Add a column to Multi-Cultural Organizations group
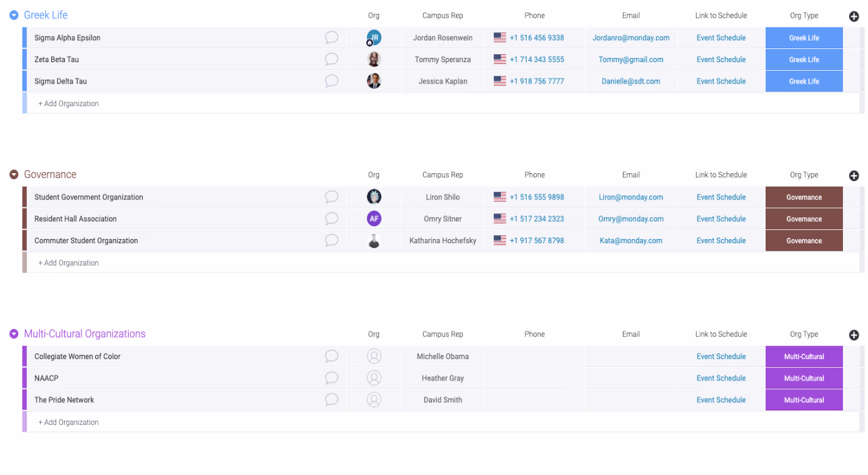The height and width of the screenshot is (475, 868). [854, 335]
